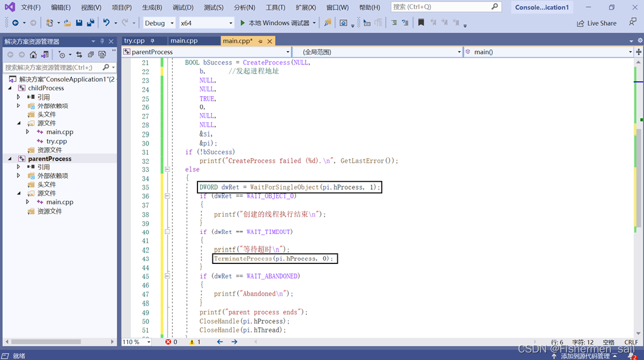Open the 编辑(E) menu
This screenshot has width=644, height=360.
point(61,7)
